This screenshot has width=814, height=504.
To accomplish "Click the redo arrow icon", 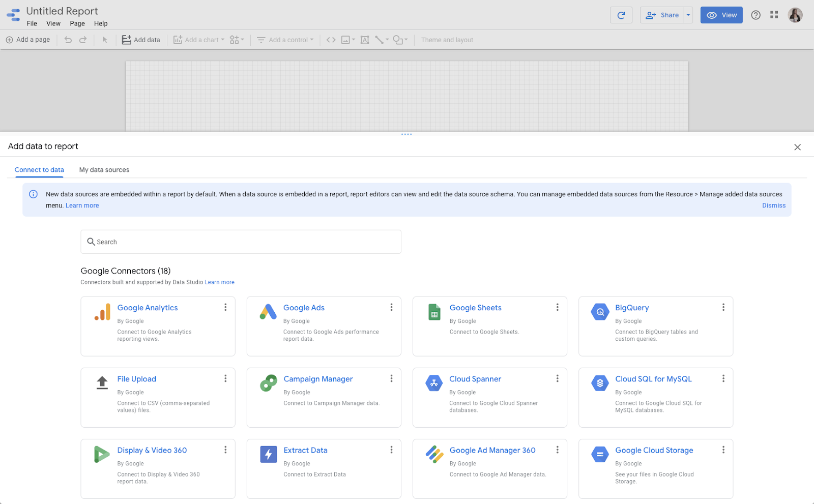I will 83,40.
